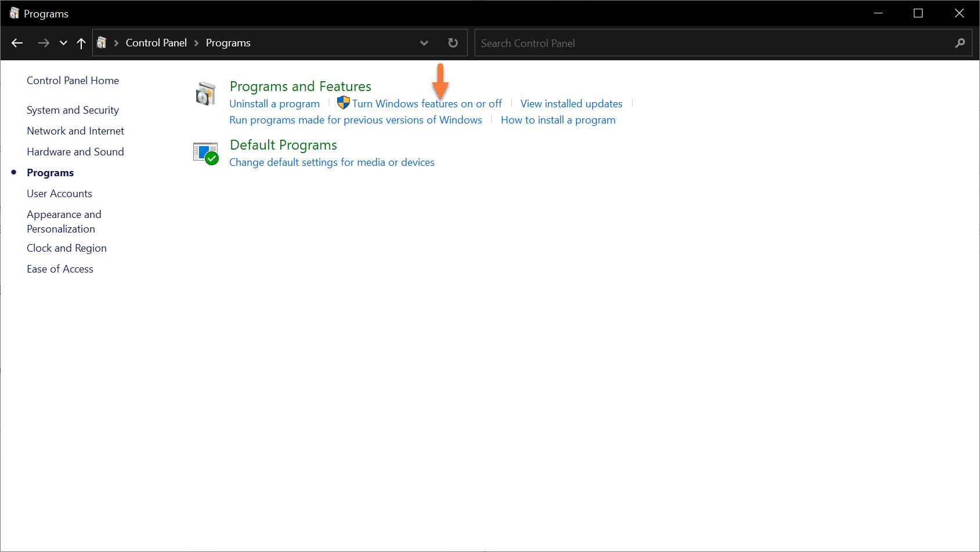Open View installed updates
Viewport: 980px width, 552px height.
tap(571, 104)
